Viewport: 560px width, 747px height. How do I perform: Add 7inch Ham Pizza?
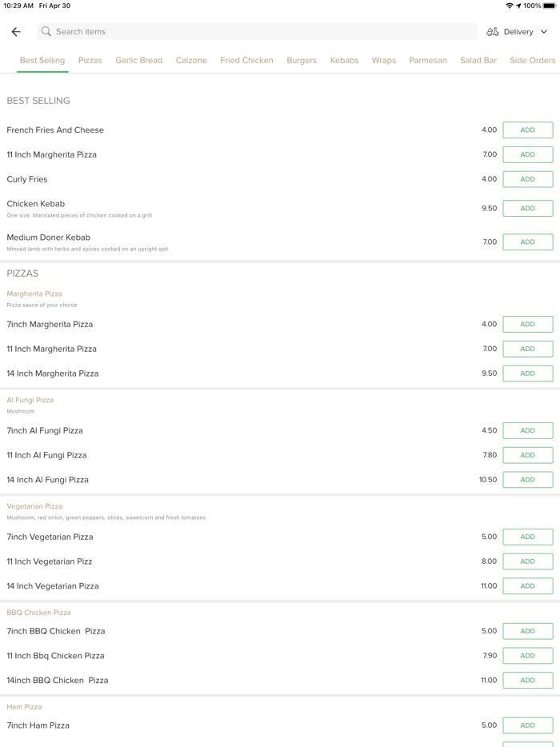tap(527, 725)
